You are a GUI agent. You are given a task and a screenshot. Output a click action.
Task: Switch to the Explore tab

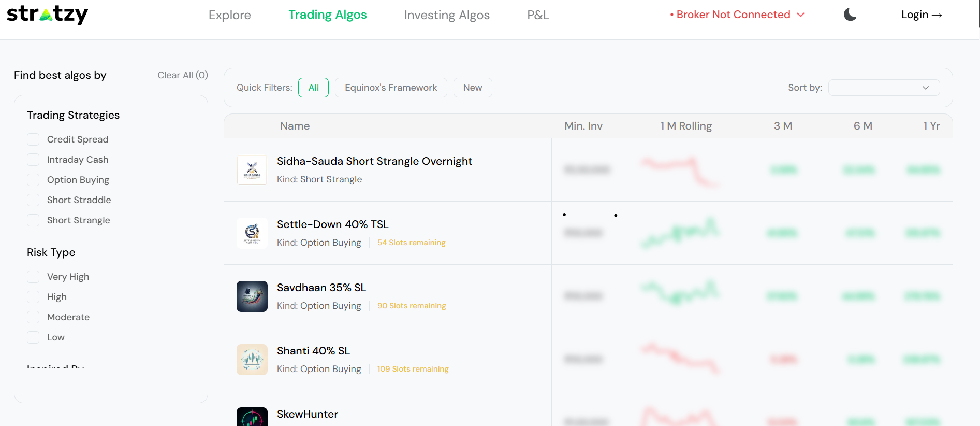[229, 15]
